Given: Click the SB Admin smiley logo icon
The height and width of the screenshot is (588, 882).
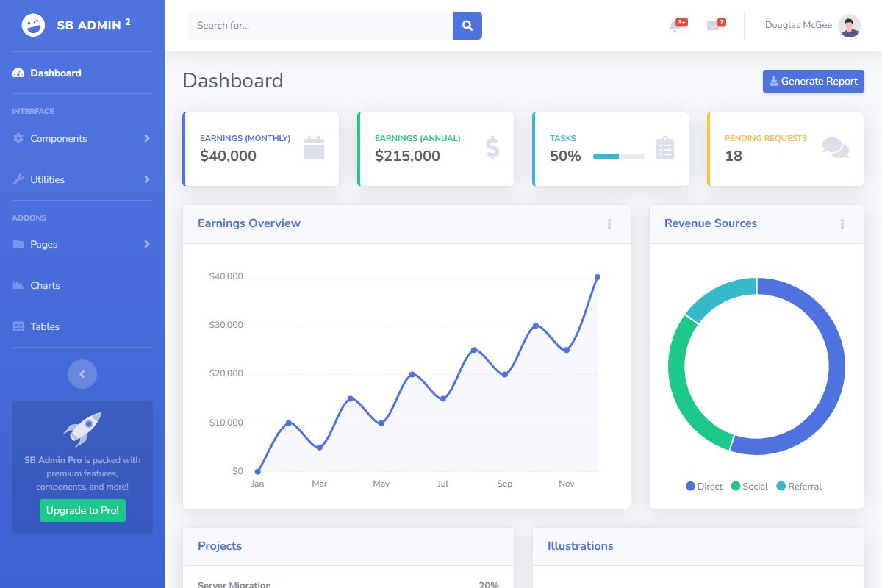Looking at the screenshot, I should pyautogui.click(x=33, y=25).
